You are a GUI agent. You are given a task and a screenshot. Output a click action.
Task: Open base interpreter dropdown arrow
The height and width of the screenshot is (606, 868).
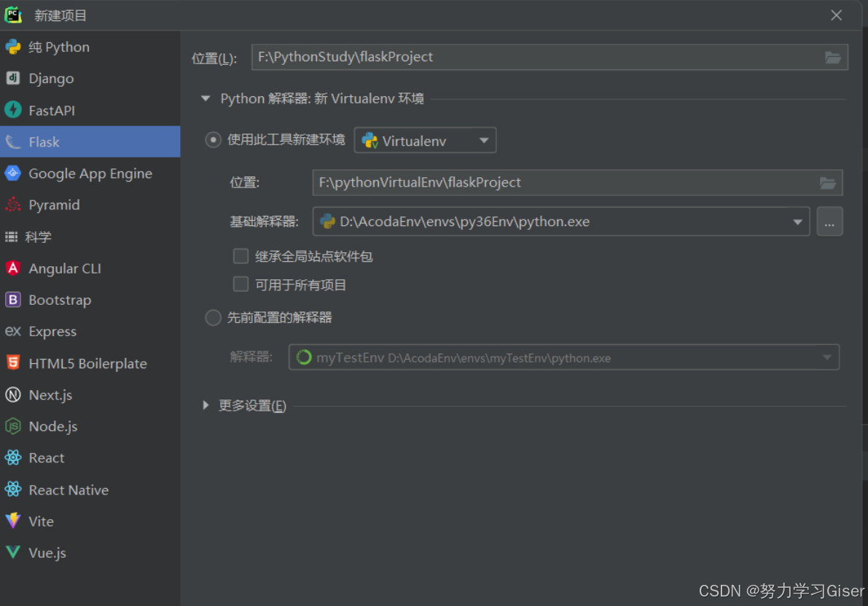(x=798, y=222)
